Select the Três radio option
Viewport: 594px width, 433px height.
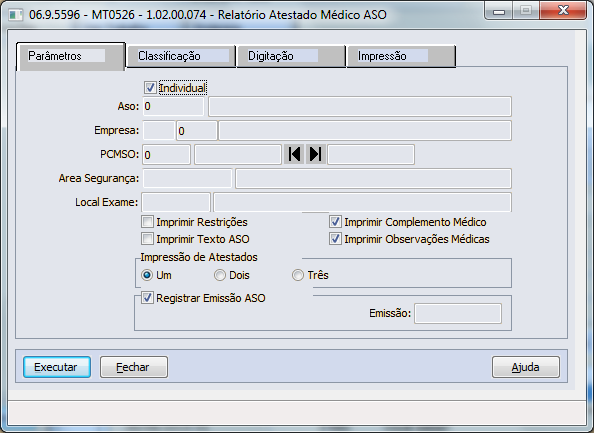pyautogui.click(x=298, y=275)
